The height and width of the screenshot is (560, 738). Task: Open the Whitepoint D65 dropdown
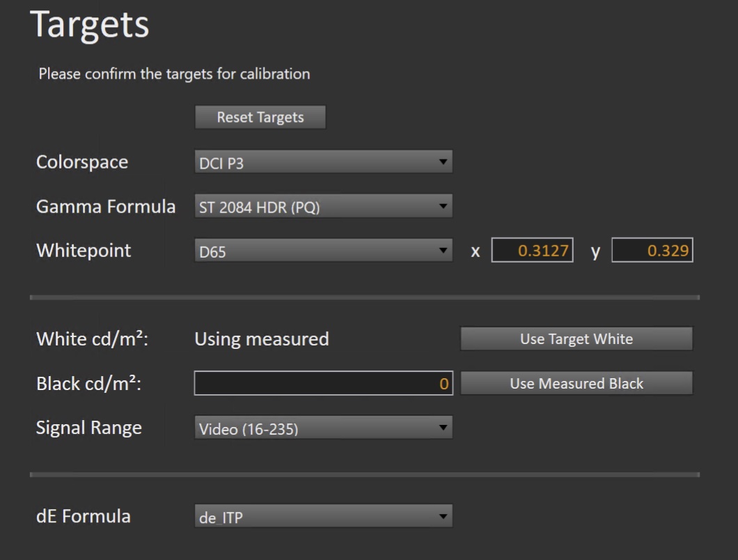click(x=322, y=251)
